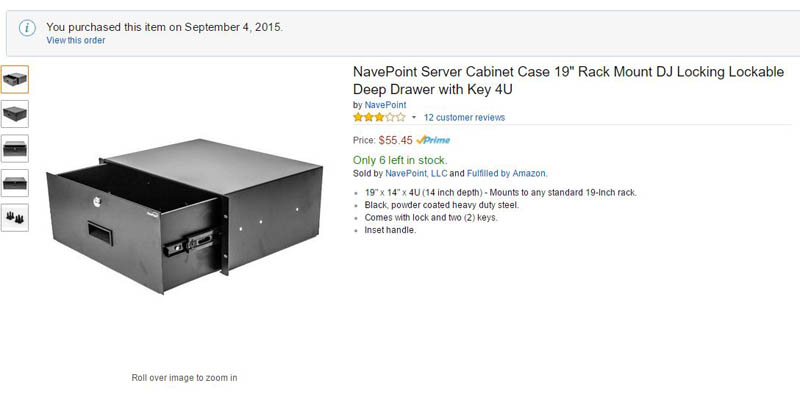Select the second thumbnail with closed drawer
Screen dimensions: 800x411
click(x=15, y=113)
